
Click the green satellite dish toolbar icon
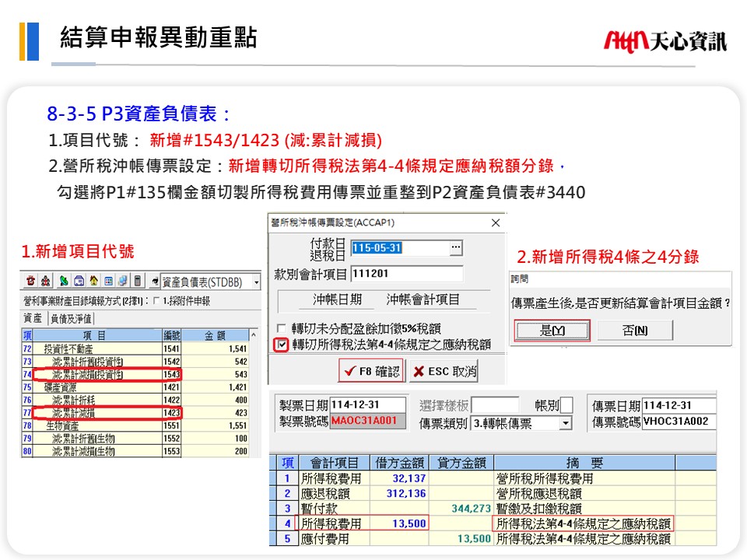(64, 281)
